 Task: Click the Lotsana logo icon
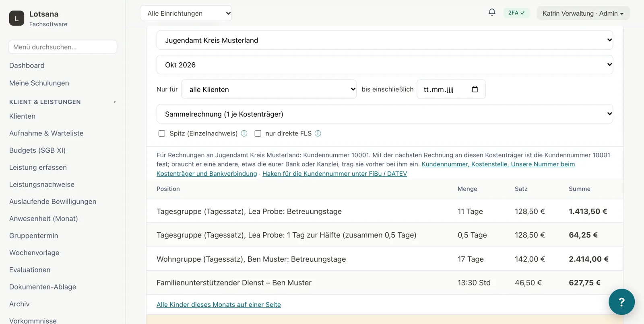point(17,18)
